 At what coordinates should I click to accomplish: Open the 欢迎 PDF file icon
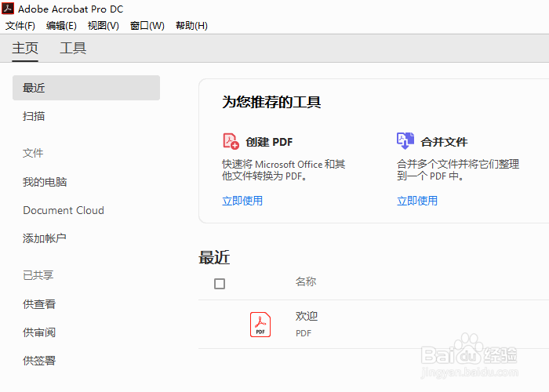[x=260, y=325]
